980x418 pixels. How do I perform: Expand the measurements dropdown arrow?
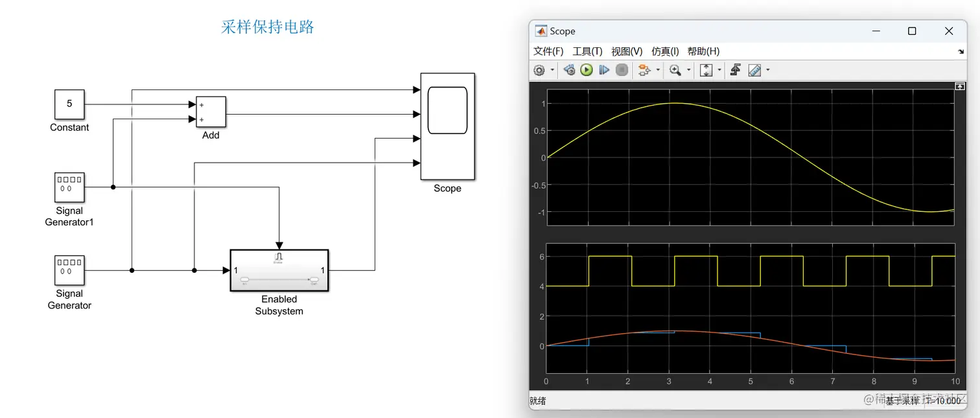click(x=768, y=70)
